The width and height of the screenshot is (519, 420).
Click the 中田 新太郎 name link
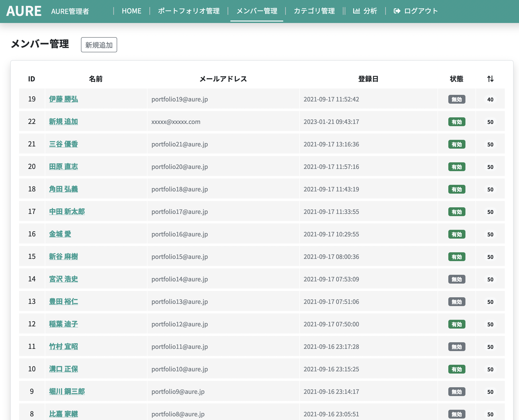[x=67, y=211]
